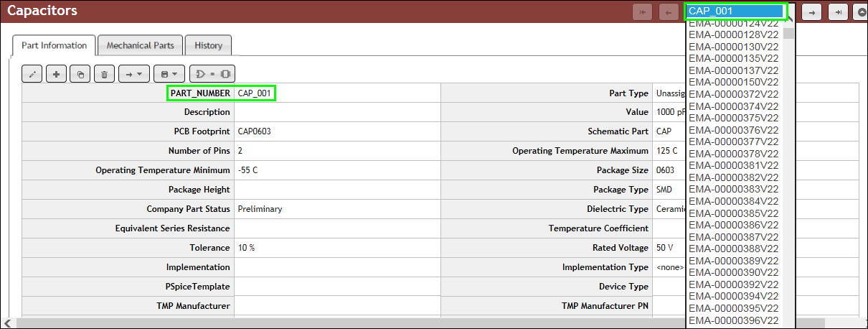Click the PART_NUMBER value CAP_001

[x=254, y=93]
